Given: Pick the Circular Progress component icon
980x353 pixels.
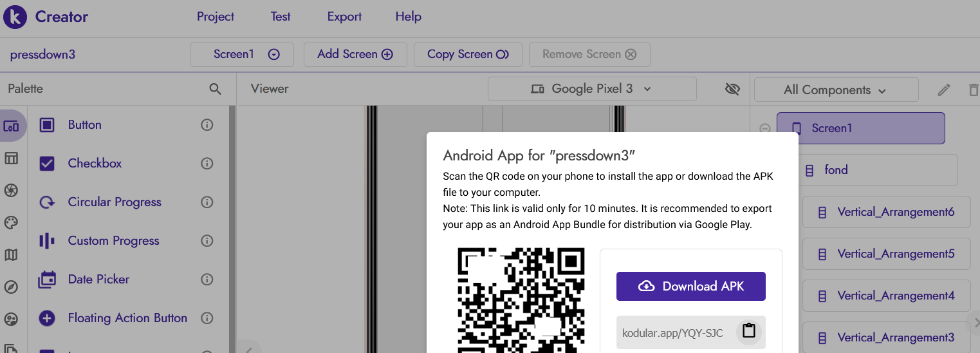Looking at the screenshot, I should point(47,202).
